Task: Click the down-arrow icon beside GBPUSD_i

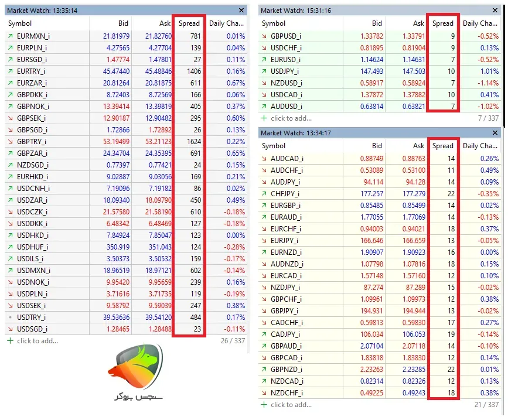Action: pos(264,36)
